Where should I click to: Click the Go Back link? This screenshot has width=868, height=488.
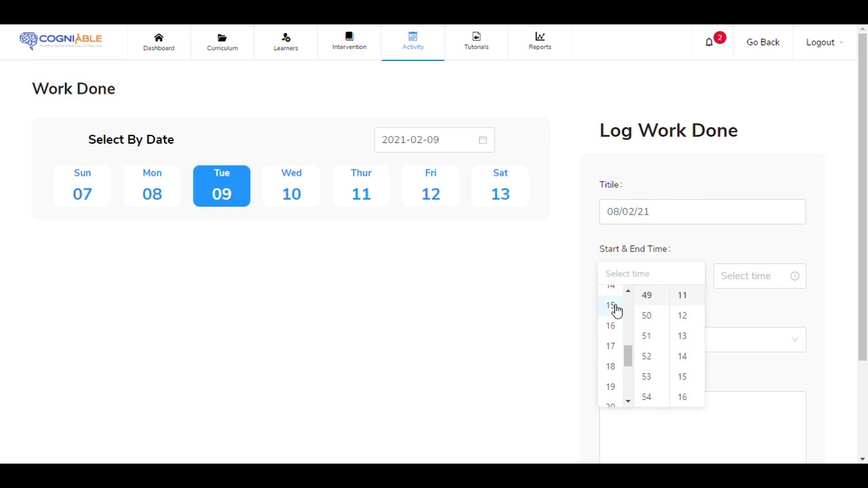point(763,42)
